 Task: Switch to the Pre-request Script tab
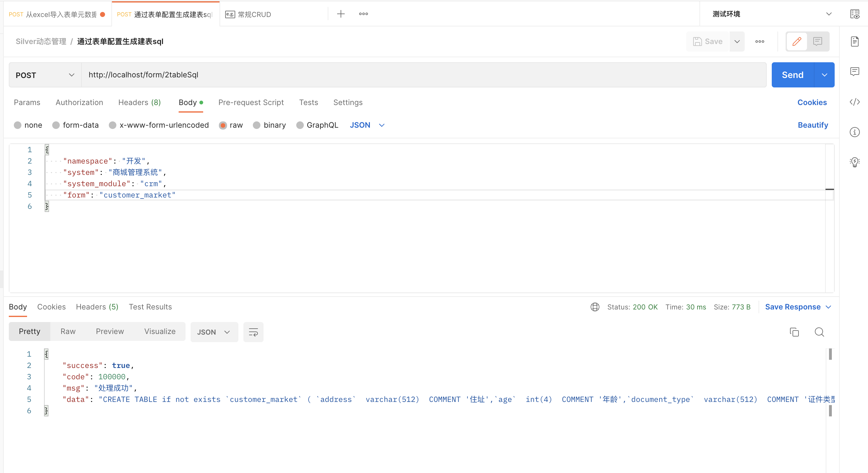[251, 102]
